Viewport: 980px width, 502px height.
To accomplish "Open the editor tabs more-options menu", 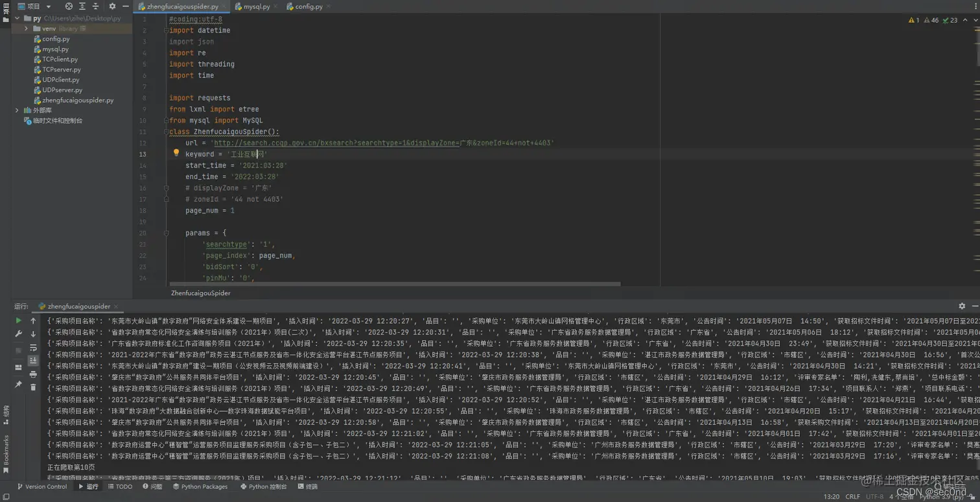I will 975,6.
